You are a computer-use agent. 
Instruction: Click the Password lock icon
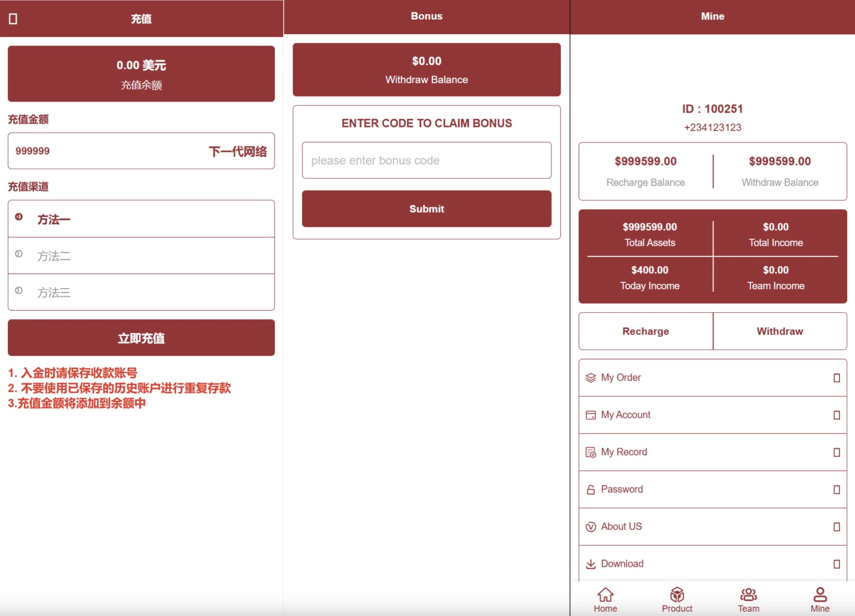pos(591,490)
